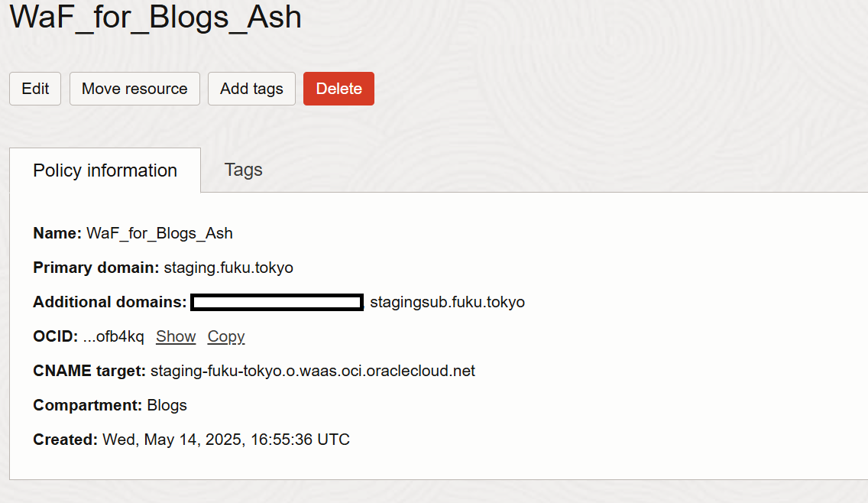Click the Blogs compartment value

[167, 405]
